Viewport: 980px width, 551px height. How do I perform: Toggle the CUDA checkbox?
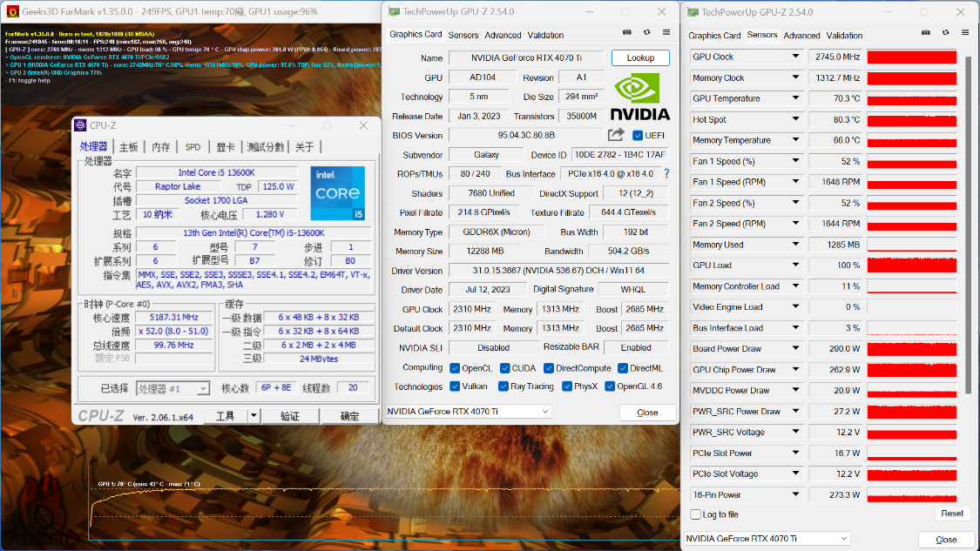[505, 368]
